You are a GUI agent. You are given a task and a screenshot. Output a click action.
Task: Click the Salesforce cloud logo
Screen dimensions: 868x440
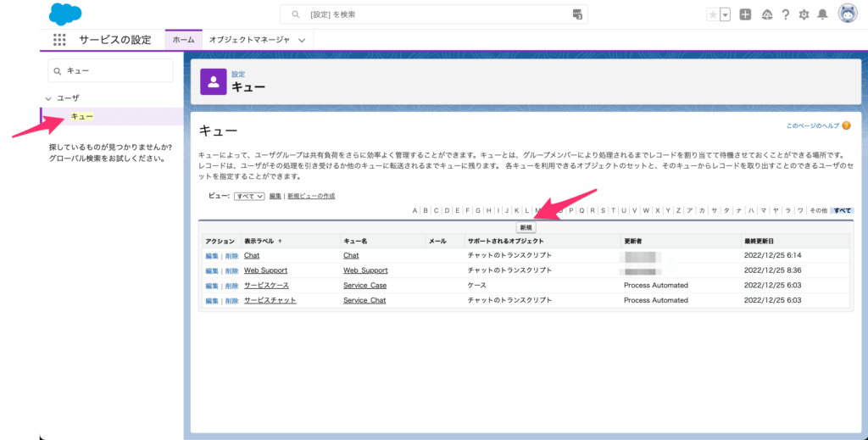(64, 14)
